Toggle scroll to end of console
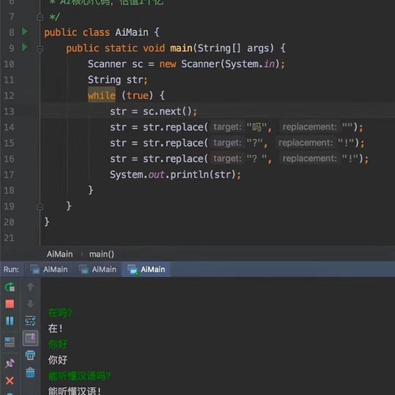Image resolution: width=395 pixels, height=395 pixels. (30, 338)
